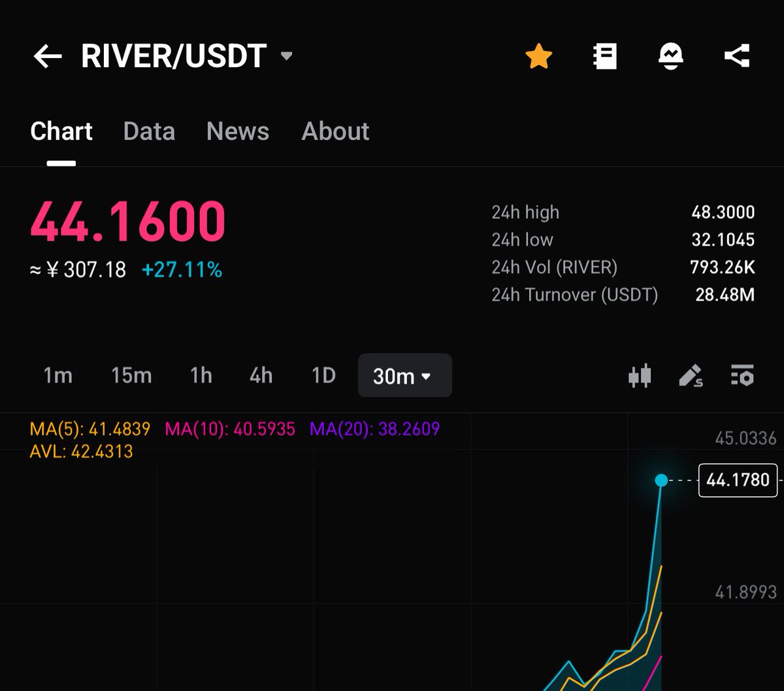Select the 15m timeframe

tap(131, 376)
